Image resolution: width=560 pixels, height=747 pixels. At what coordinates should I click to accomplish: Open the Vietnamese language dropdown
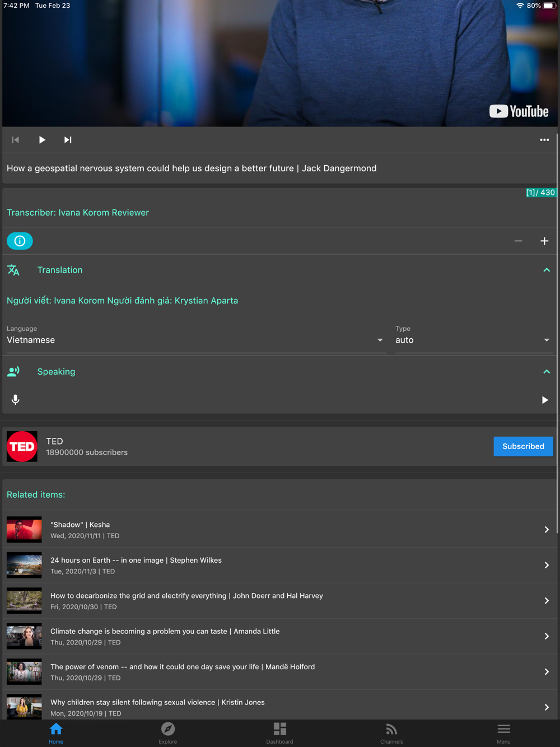196,340
